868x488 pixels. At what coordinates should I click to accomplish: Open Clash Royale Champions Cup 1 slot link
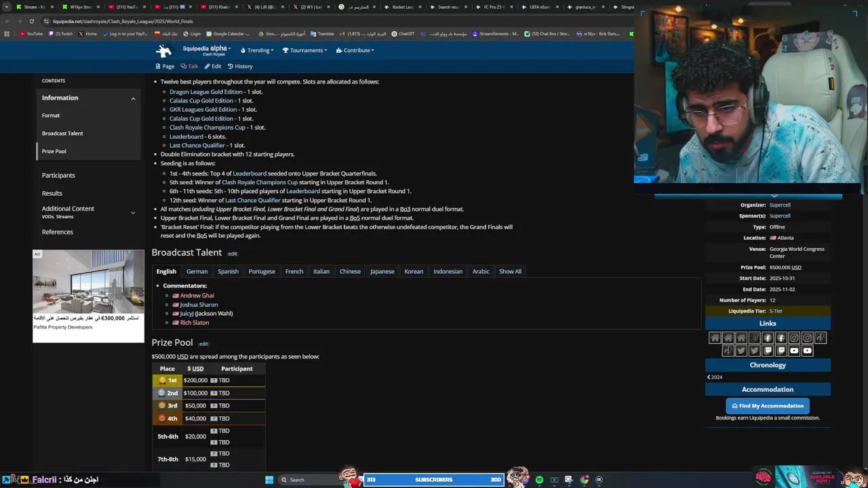point(207,127)
